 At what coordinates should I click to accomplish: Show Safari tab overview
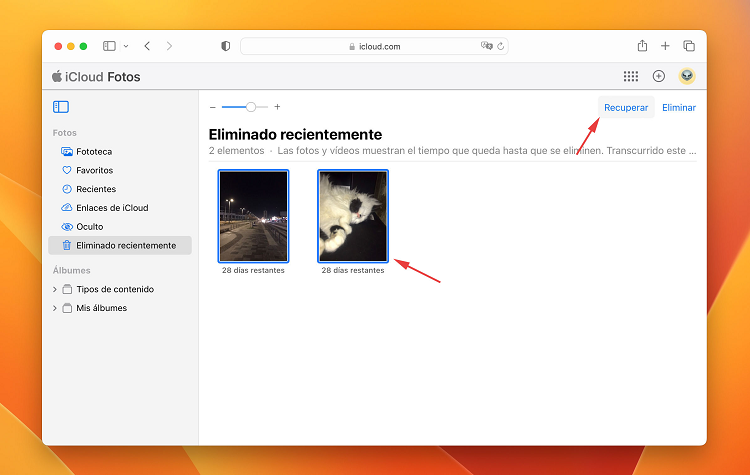689,46
